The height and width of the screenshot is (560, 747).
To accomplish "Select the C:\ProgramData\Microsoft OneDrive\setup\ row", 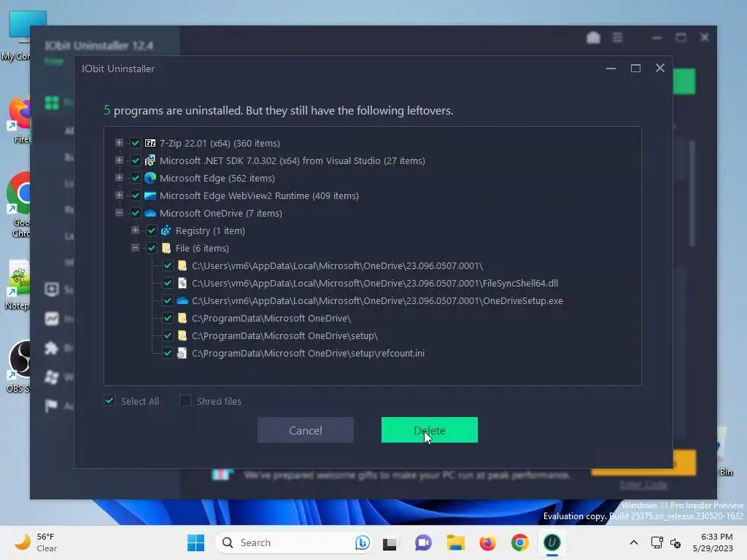I will [285, 335].
